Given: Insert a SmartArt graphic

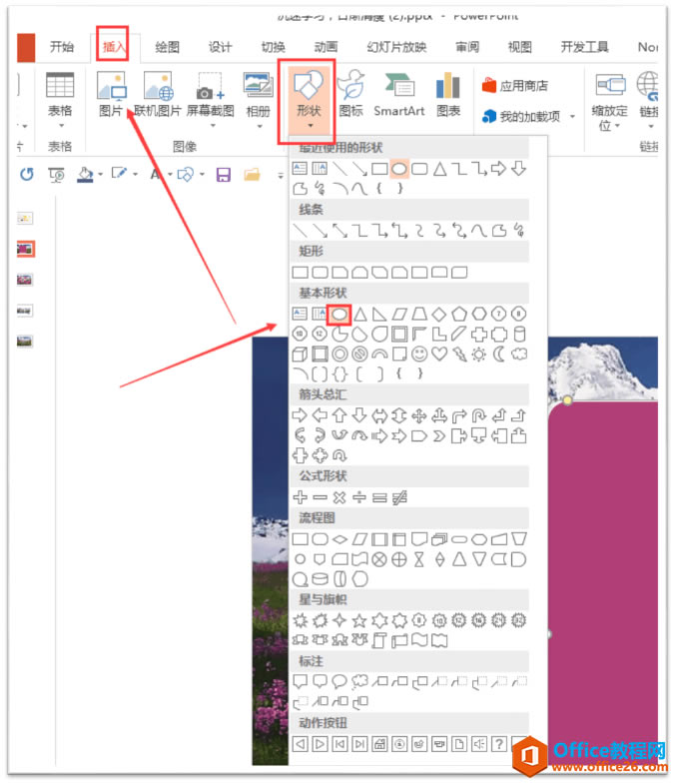Looking at the screenshot, I should [399, 95].
